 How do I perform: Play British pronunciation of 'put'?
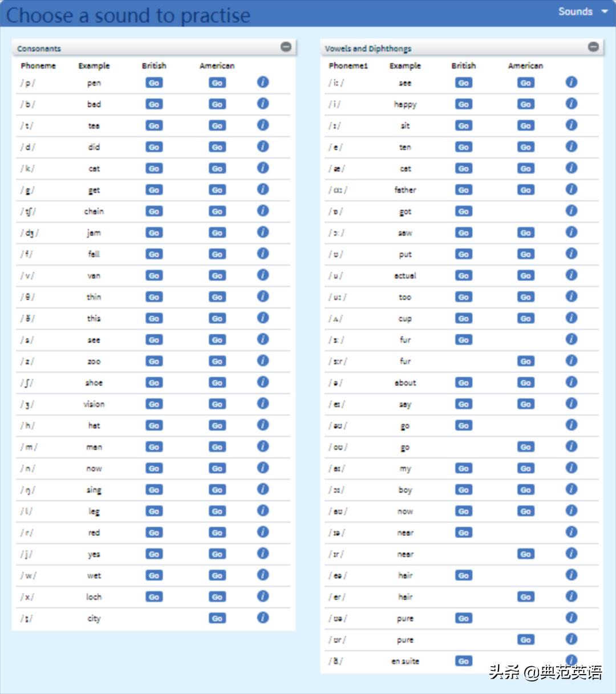[464, 254]
